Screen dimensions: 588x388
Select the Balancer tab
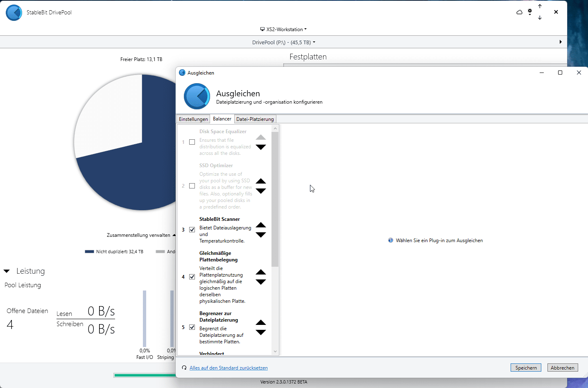tap(222, 119)
